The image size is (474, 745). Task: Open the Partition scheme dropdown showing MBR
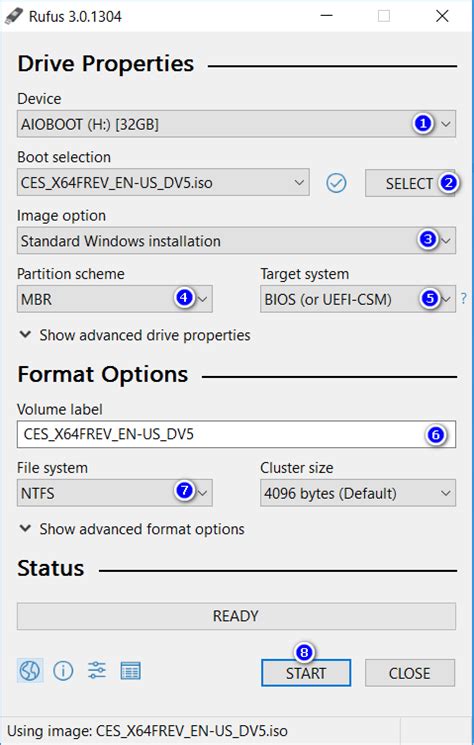click(x=114, y=299)
